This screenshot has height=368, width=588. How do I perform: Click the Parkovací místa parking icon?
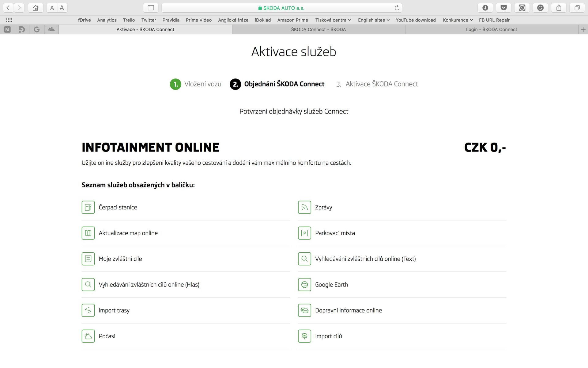point(304,233)
